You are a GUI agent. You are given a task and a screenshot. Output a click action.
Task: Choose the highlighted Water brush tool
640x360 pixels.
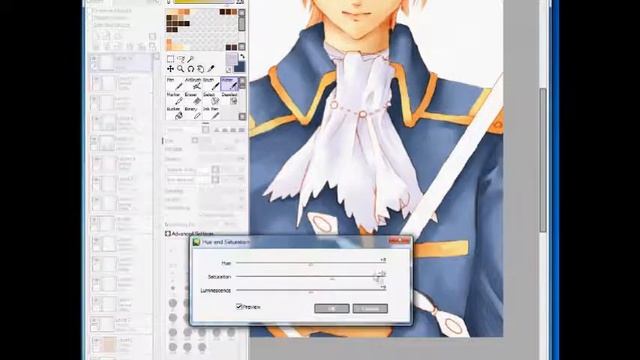[x=229, y=84]
